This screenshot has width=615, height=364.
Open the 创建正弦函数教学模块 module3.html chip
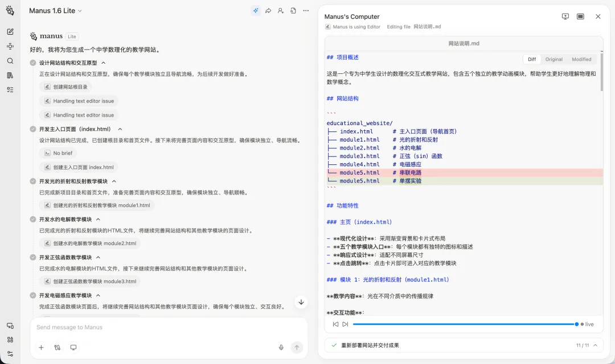90,281
